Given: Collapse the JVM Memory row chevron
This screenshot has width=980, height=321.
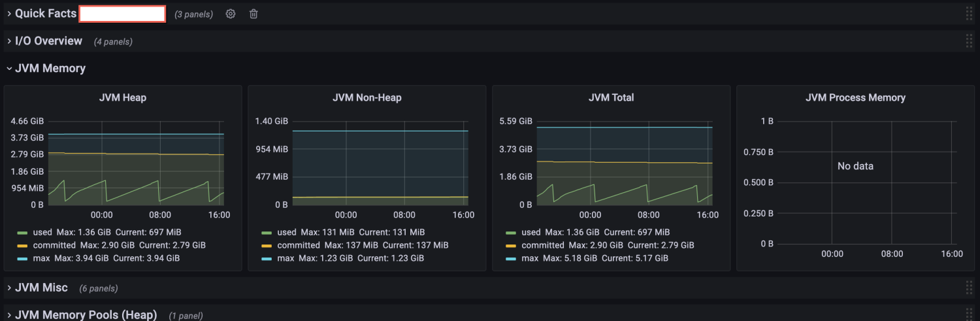Looking at the screenshot, I should pos(9,68).
